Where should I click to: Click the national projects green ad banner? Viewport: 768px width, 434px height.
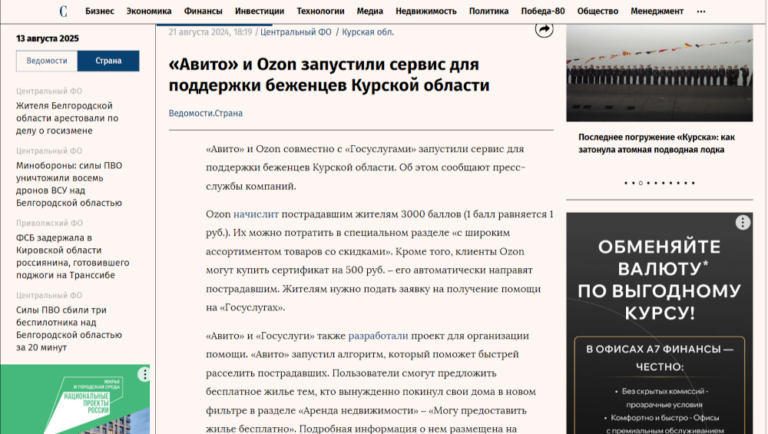pyautogui.click(x=75, y=399)
